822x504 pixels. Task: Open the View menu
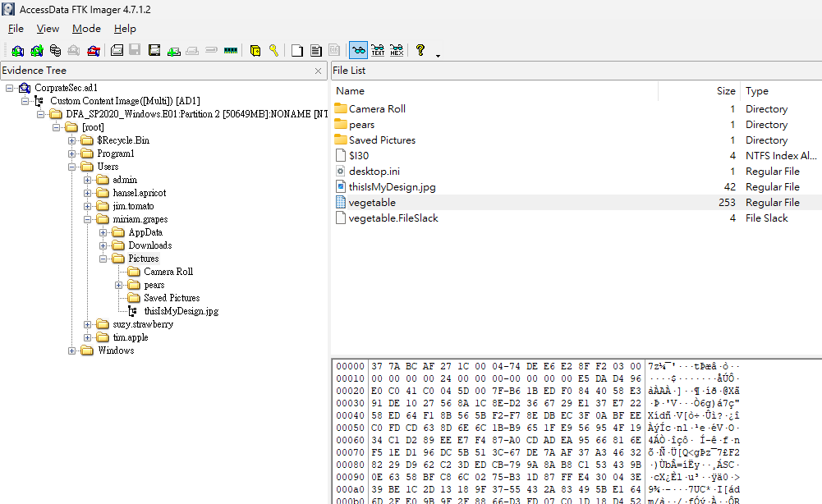(48, 29)
